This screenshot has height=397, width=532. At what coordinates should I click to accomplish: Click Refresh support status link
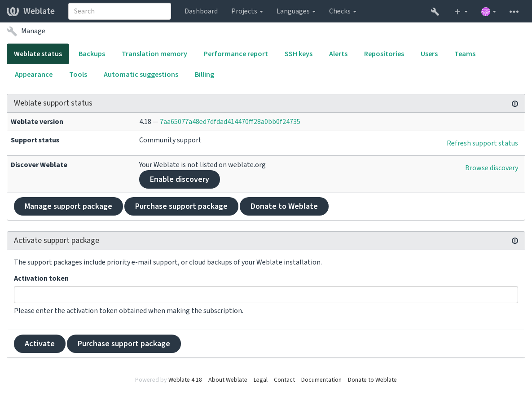(482, 143)
